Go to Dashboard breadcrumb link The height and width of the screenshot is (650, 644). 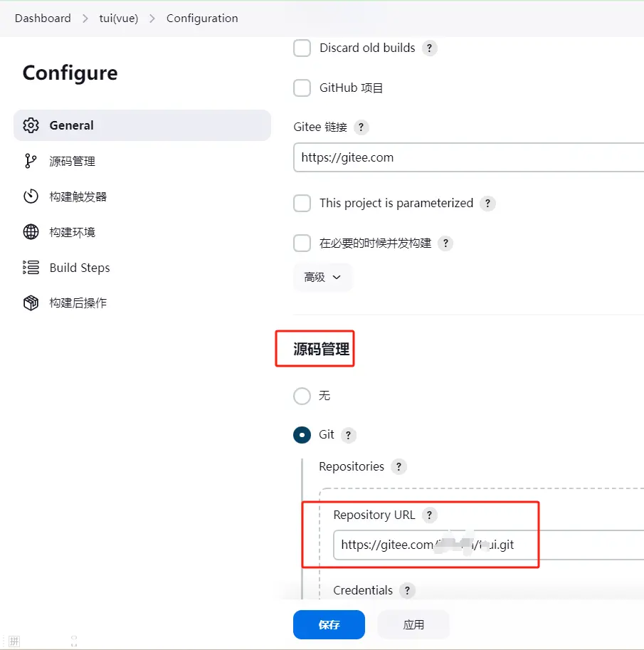click(x=43, y=19)
